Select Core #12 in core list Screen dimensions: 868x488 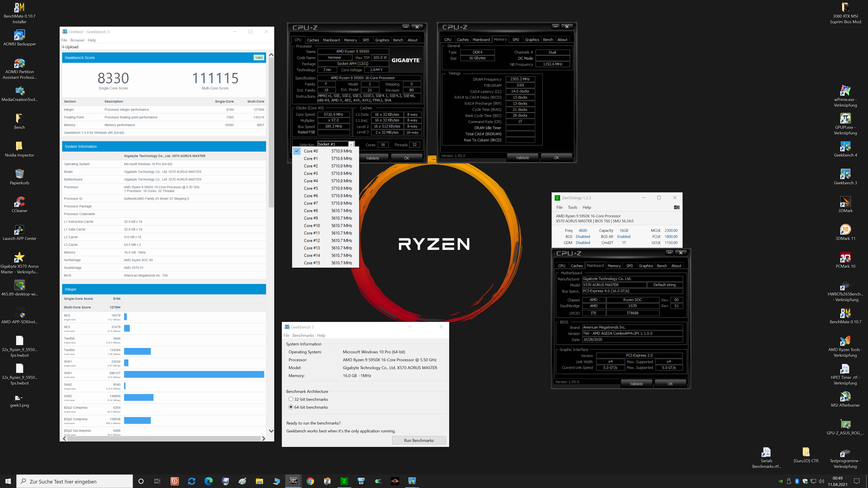coord(325,240)
